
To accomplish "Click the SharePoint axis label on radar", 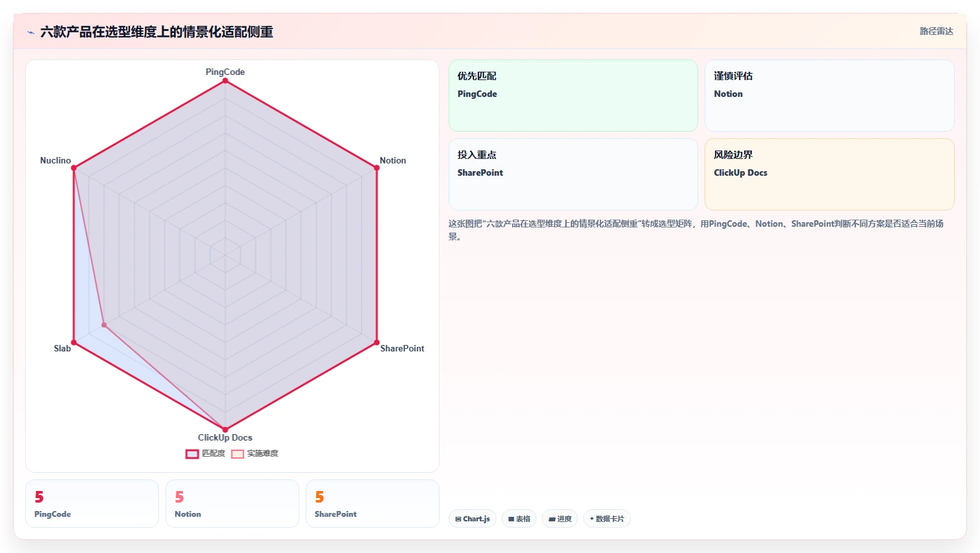I will (402, 348).
